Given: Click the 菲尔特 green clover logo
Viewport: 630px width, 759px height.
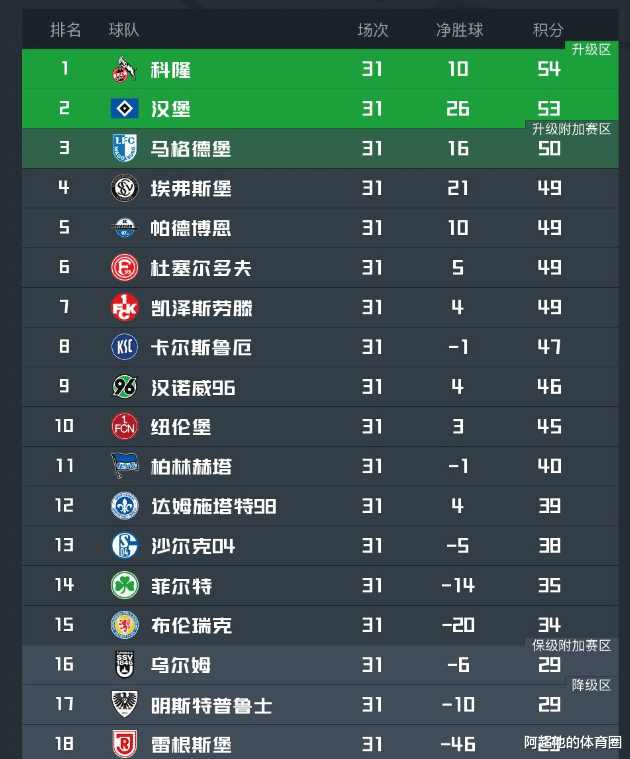Looking at the screenshot, I should tap(124, 585).
